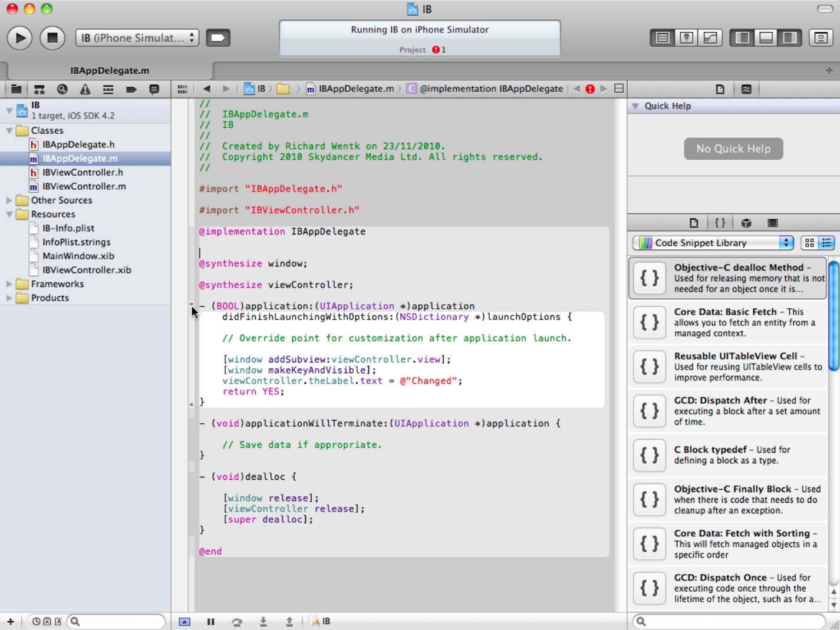
Task: Select the Assistant editor view
Action: [687, 38]
